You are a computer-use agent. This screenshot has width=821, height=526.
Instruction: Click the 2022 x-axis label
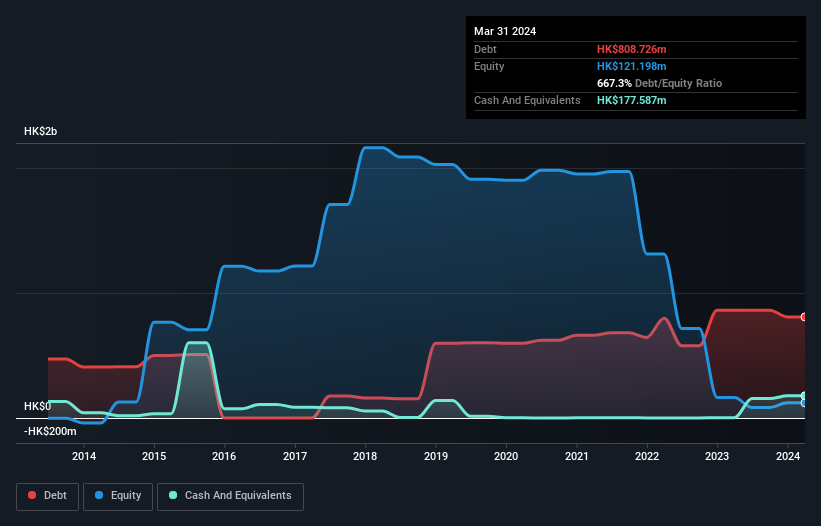(x=647, y=456)
